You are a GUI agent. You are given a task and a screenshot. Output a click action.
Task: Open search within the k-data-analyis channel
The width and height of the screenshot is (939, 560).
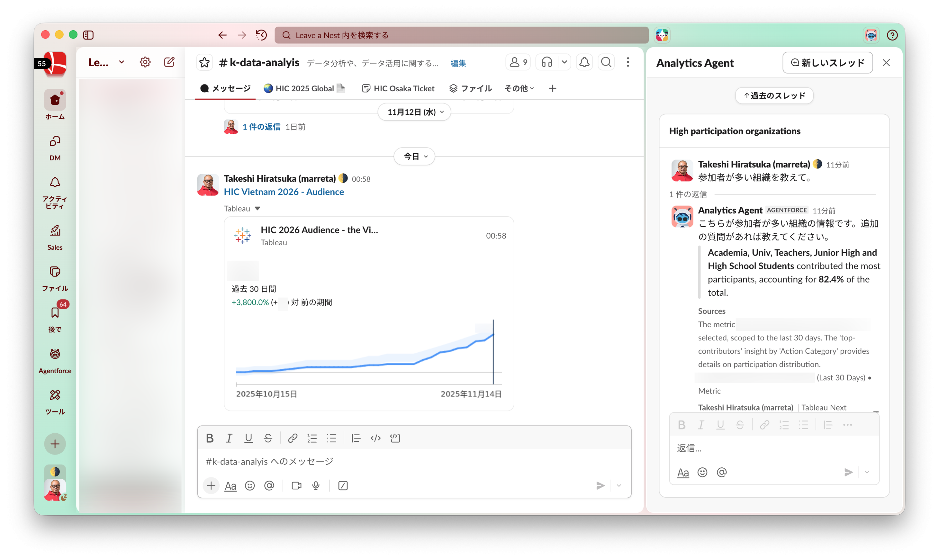(606, 62)
